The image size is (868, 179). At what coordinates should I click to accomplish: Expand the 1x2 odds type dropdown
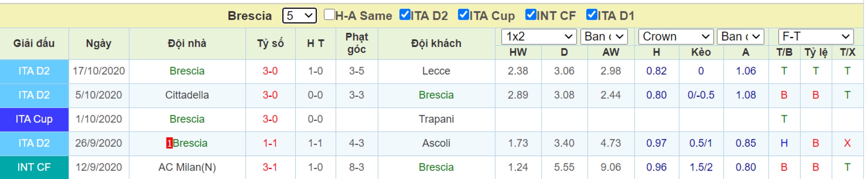[539, 36]
